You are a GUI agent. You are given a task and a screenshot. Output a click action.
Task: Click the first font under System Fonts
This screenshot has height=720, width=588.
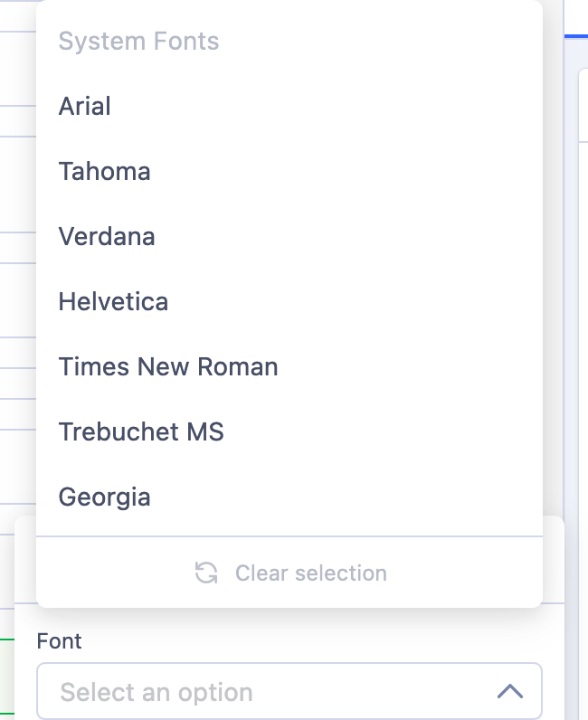pyautogui.click(x=85, y=107)
